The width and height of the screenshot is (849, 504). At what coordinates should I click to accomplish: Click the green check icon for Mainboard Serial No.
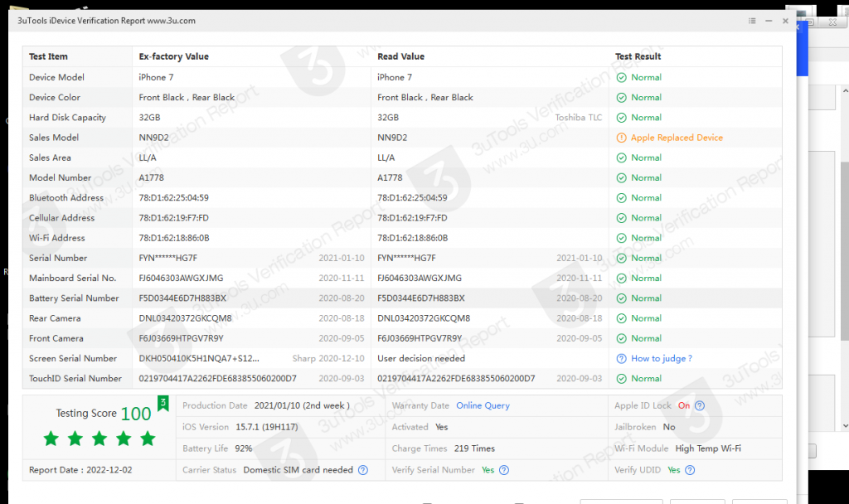click(622, 279)
